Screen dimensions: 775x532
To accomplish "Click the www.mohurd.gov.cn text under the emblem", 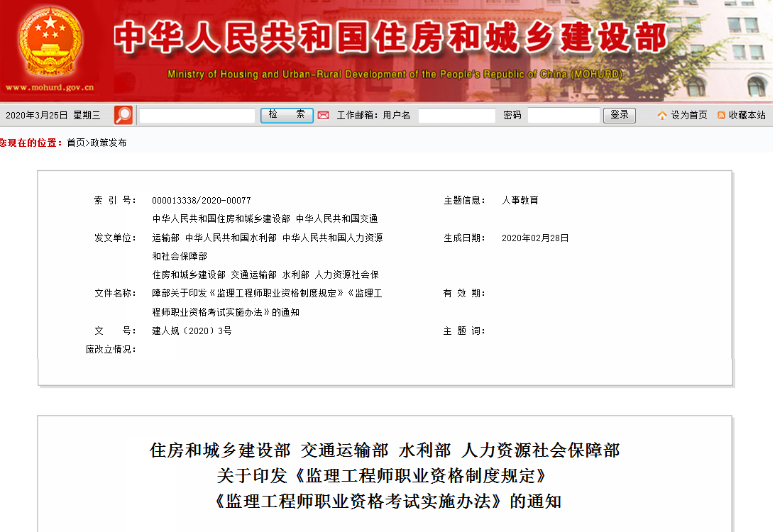I will click(x=50, y=88).
